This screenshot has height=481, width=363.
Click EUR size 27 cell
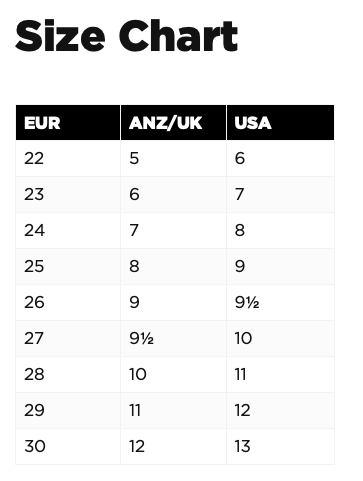(x=68, y=338)
